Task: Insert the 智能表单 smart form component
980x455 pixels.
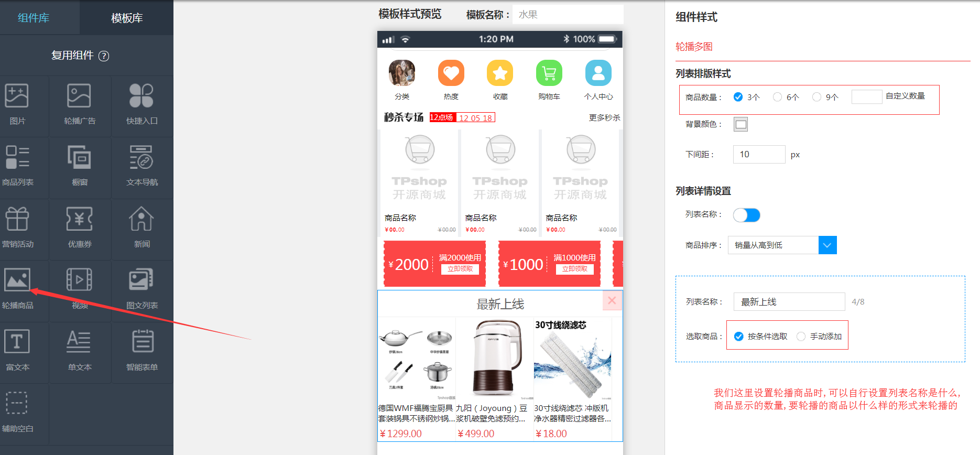Action: click(x=141, y=350)
